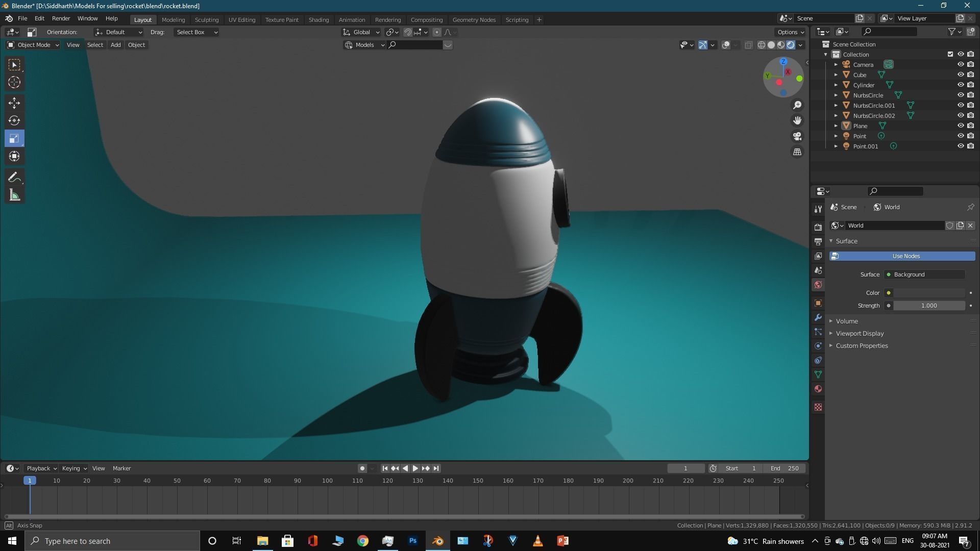The image size is (980, 551).
Task: Uncheck the Collection exclude checkbox
Action: tap(950, 54)
